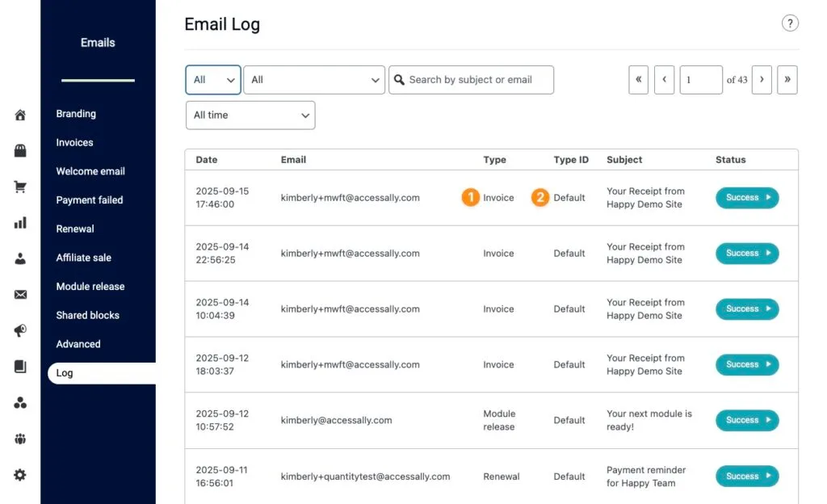Open the bar chart metrics icon
Viewport: 827px width, 504px height.
tap(20, 223)
